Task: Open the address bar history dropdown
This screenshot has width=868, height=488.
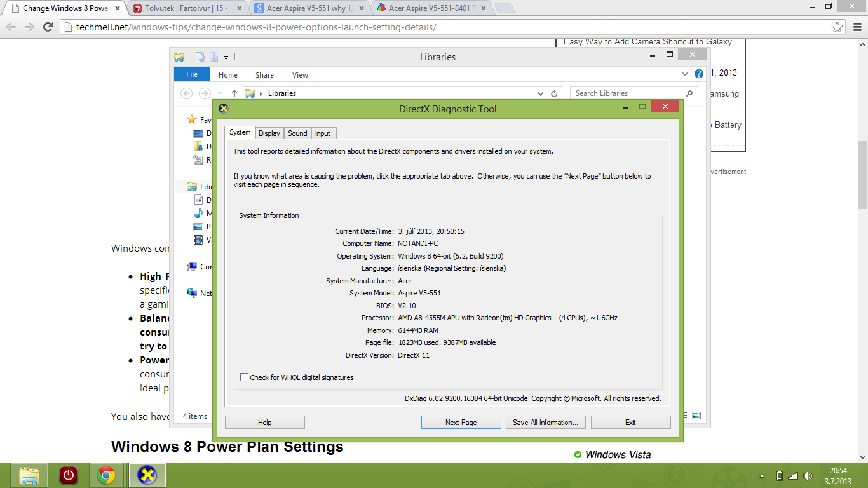Action: coord(541,93)
